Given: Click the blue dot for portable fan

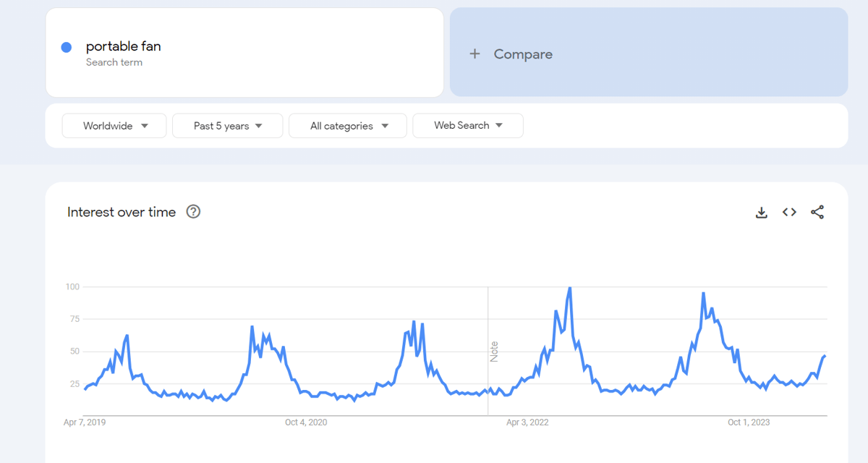Looking at the screenshot, I should 67,47.
